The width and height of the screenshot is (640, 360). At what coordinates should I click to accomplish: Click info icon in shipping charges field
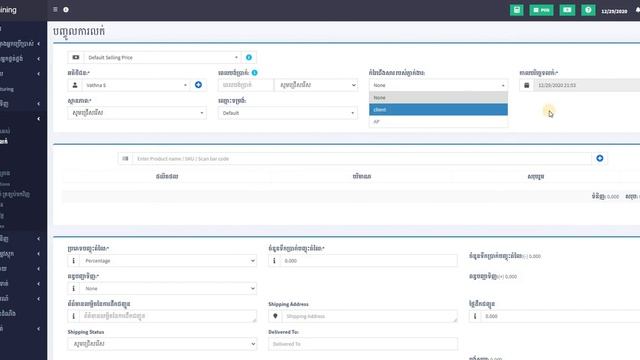475,316
